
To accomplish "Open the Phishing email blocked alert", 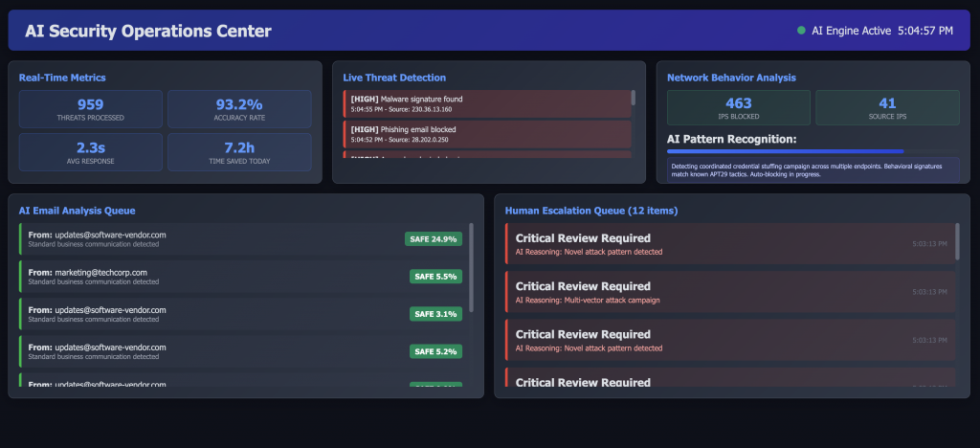I will click(x=486, y=134).
